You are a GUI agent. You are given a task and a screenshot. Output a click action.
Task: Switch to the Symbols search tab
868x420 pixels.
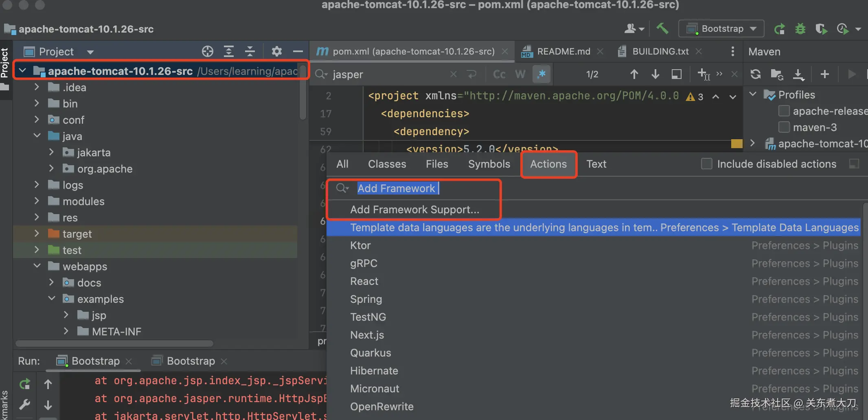pos(489,164)
